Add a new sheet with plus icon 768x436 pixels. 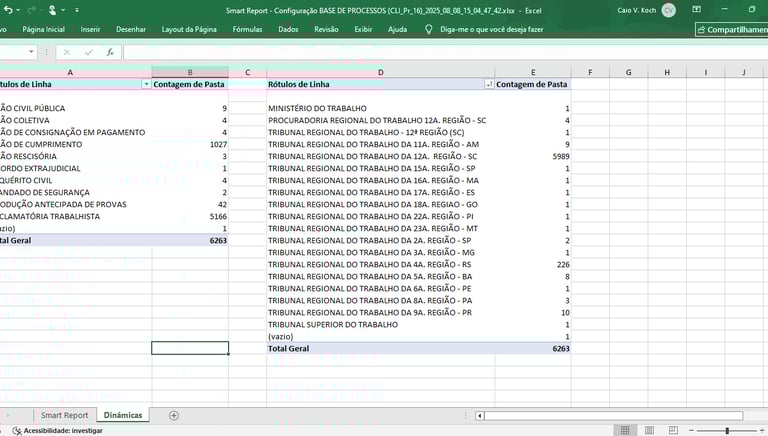coord(174,415)
